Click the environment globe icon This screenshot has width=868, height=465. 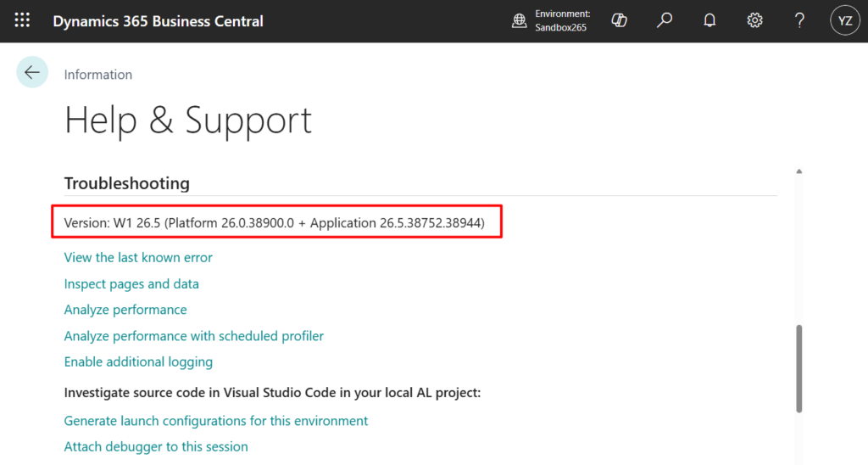520,21
